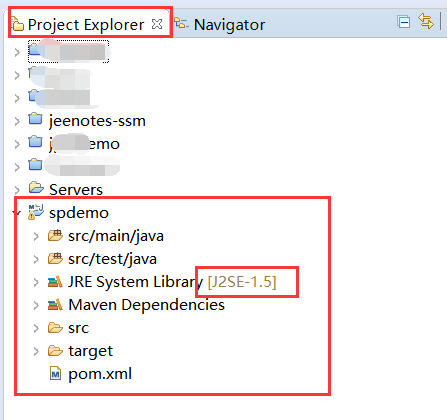Image resolution: width=447 pixels, height=420 pixels.
Task: Select the target folder label
Action: [x=91, y=351]
